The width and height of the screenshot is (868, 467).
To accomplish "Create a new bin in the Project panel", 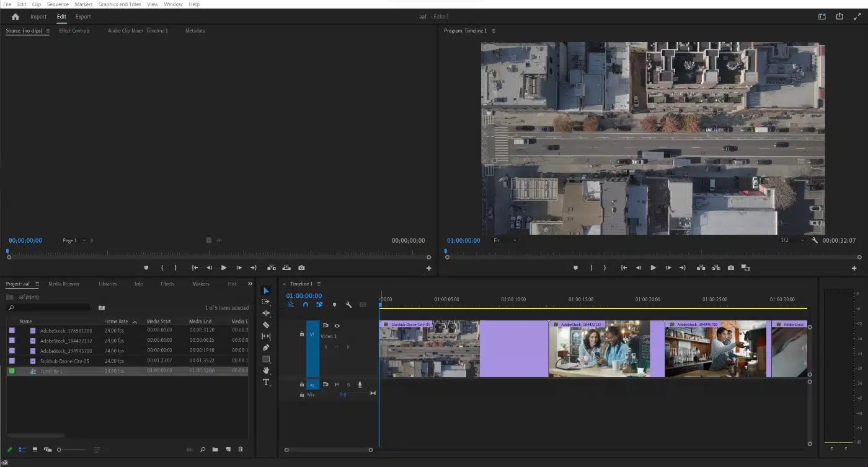I will point(215,450).
